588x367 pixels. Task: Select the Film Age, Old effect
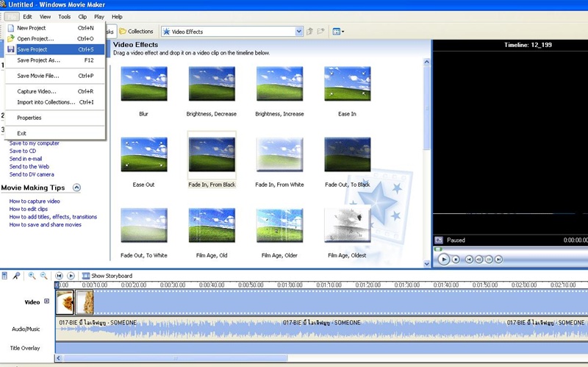tap(212, 225)
